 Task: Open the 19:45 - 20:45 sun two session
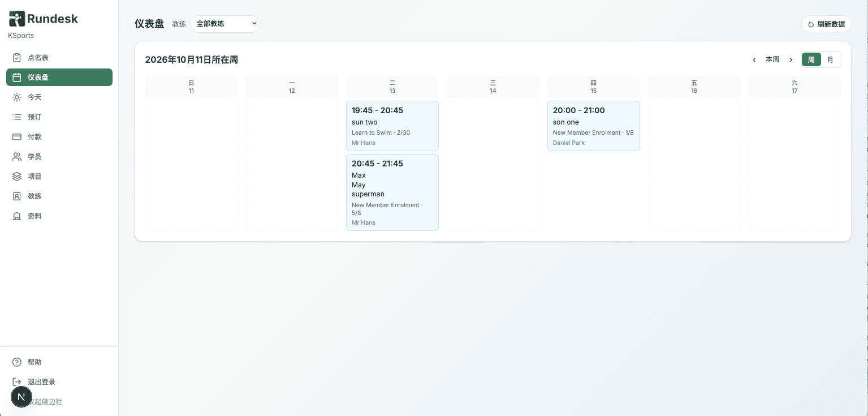tap(392, 126)
